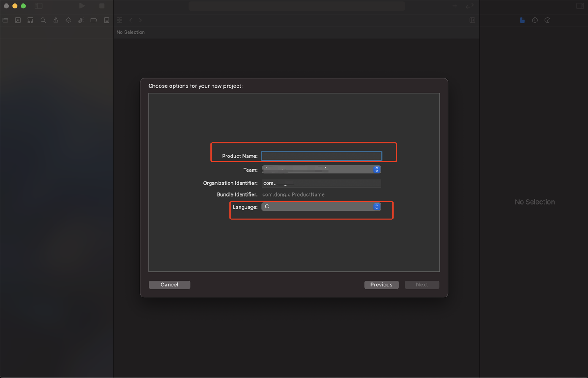Go back with the left chevron
Image resolution: width=588 pixels, height=378 pixels.
pos(131,20)
